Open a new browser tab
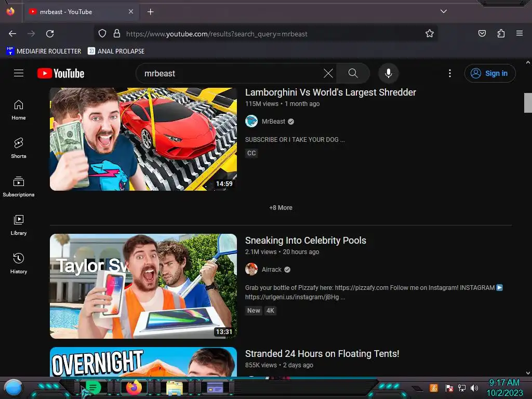 point(150,12)
